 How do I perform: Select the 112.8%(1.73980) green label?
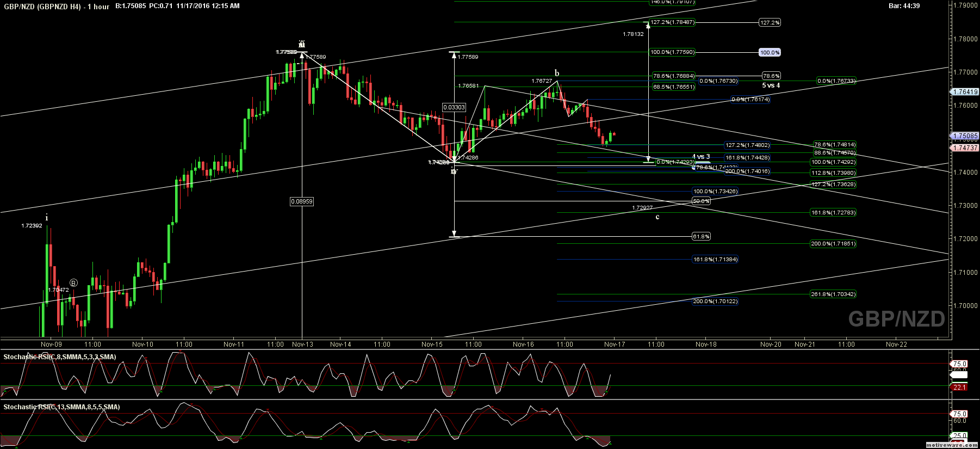click(x=833, y=173)
